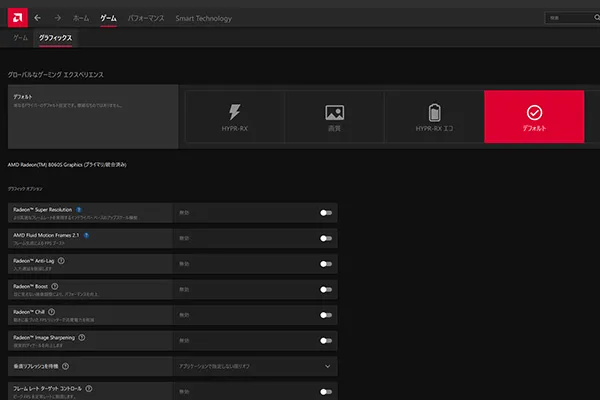Toggle Radeon Chill on

click(x=325, y=316)
